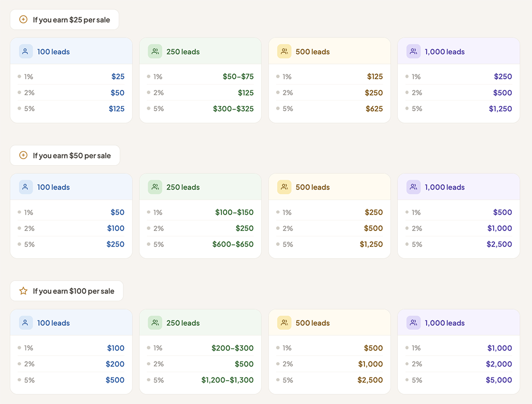The width and height of the screenshot is (532, 404).
Task: Select the single-person icon in the $25 section's 100 leads card
Action: pyautogui.click(x=26, y=52)
